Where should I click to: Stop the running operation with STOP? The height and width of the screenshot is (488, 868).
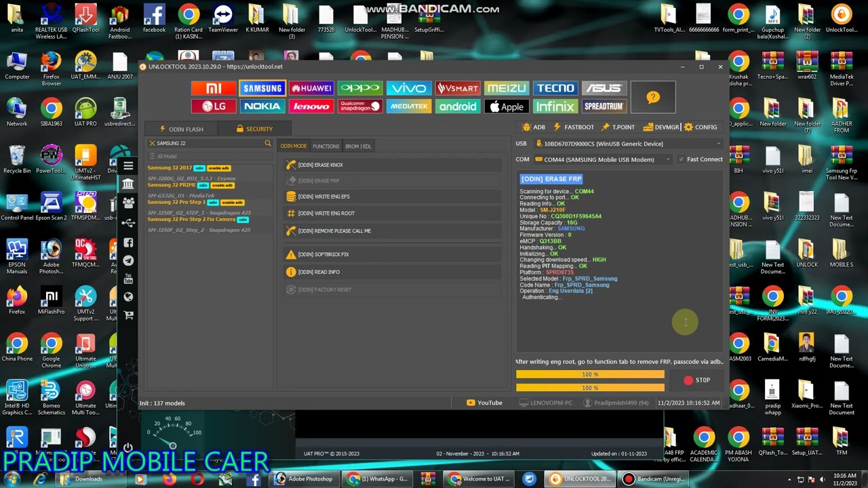tap(697, 380)
